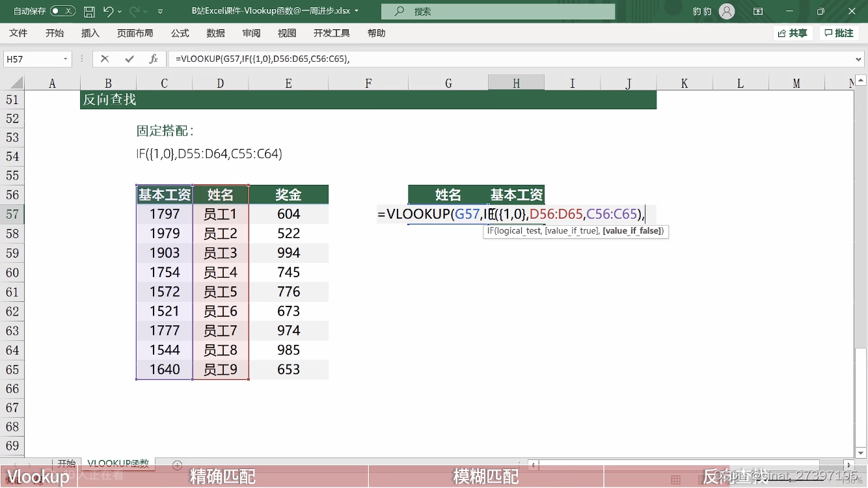Click vertical scrollbar up arrow
This screenshot has width=868, height=488.
[x=861, y=80]
